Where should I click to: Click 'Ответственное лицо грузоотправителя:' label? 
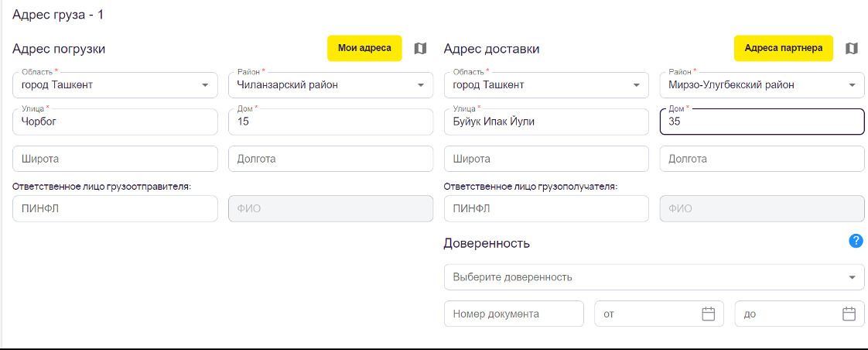(102, 186)
